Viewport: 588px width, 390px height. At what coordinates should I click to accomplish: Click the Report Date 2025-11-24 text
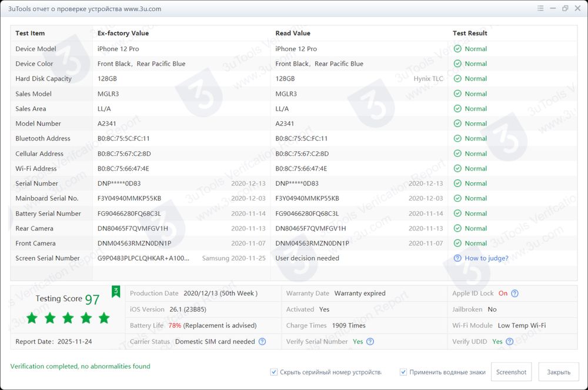[54, 342]
